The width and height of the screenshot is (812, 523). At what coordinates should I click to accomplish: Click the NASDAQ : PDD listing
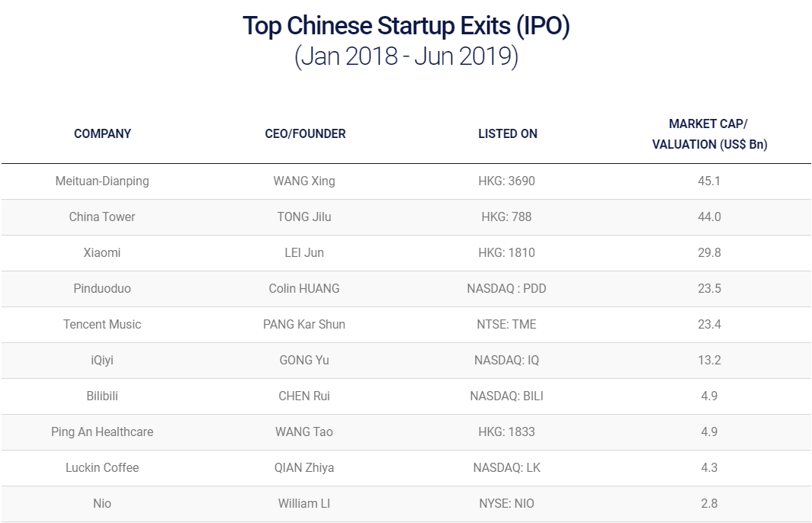point(506,288)
